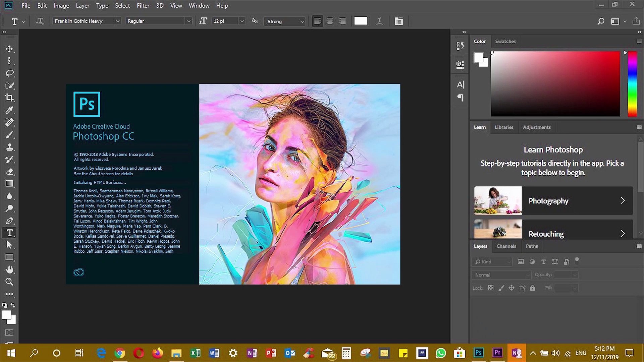Open the Retouching tutorials

coord(553,229)
